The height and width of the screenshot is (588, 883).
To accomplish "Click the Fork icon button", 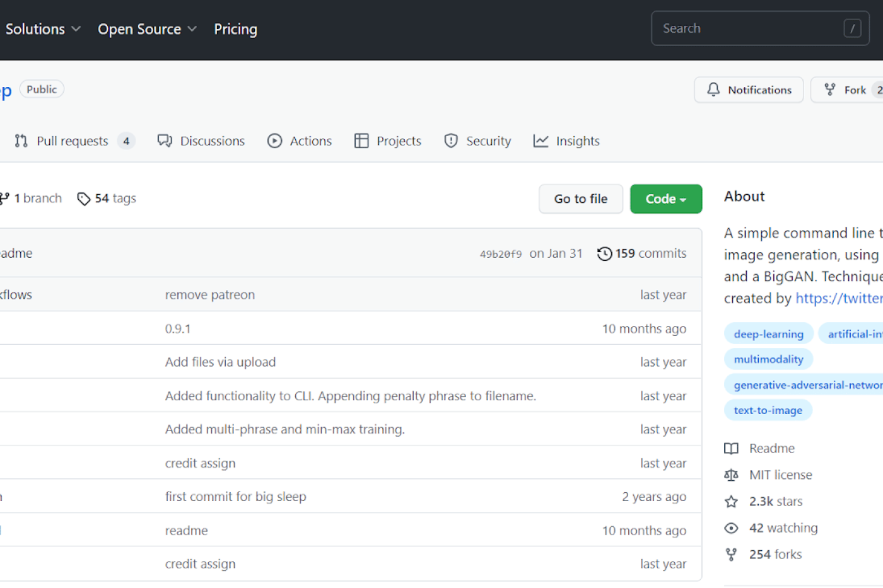I will tap(830, 89).
